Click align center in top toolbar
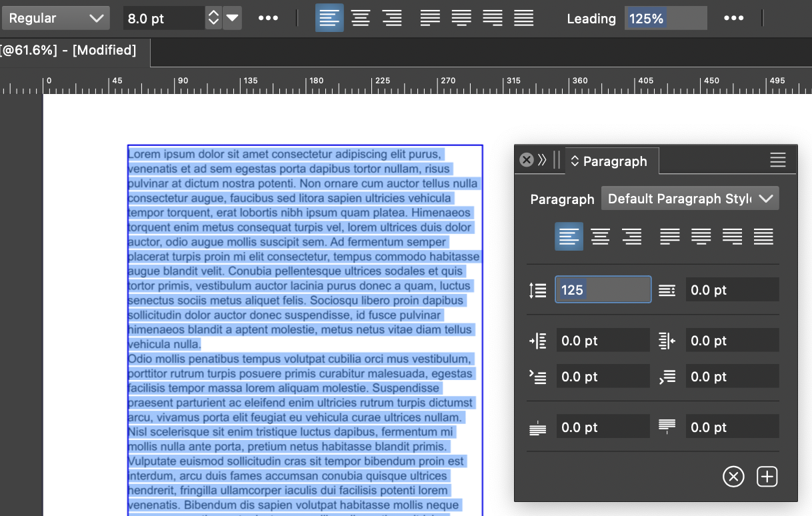Viewport: 812px width, 516px height. pos(361,18)
